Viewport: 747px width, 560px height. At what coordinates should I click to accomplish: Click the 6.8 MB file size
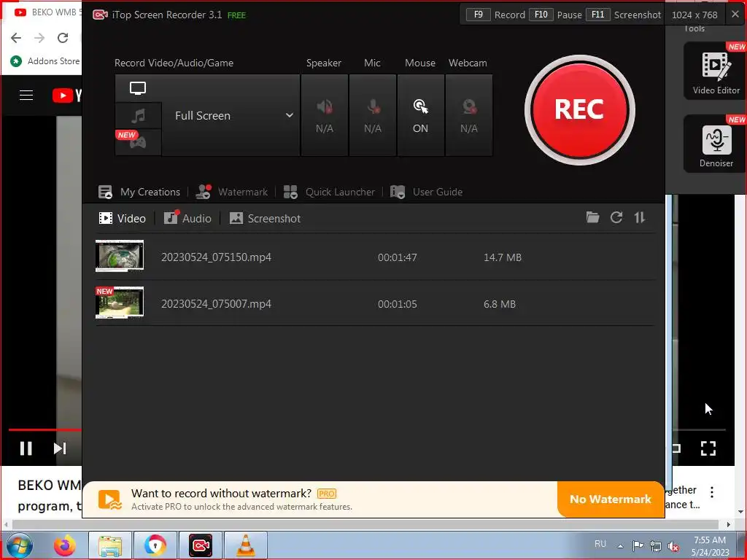click(500, 304)
